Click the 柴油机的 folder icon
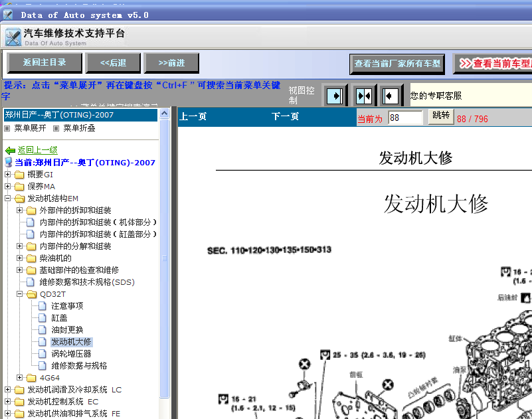 (x=32, y=258)
